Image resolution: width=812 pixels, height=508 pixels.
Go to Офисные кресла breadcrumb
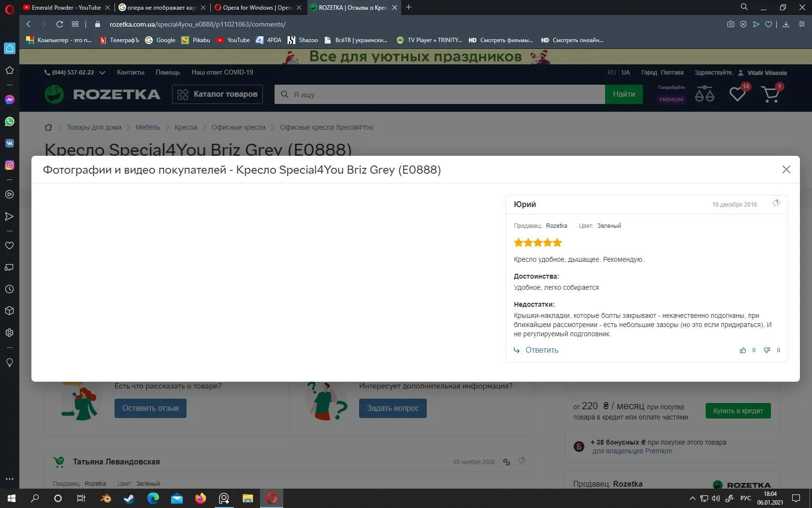pos(238,127)
